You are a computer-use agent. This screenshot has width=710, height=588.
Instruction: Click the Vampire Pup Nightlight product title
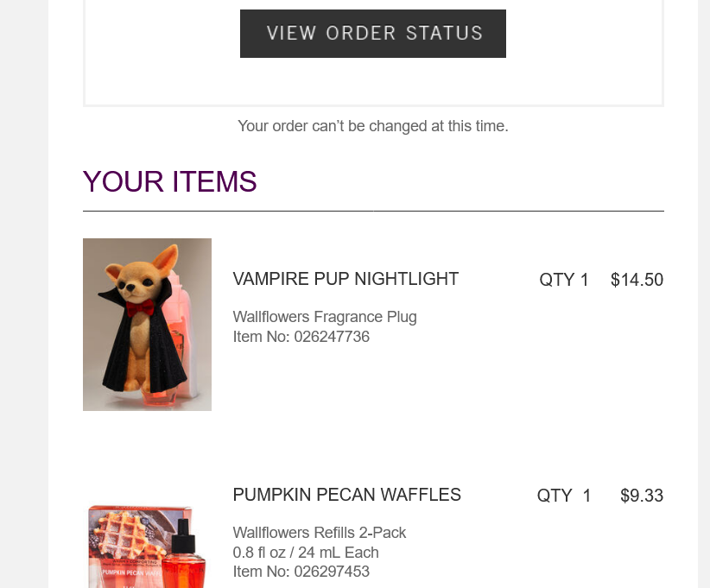tap(345, 279)
